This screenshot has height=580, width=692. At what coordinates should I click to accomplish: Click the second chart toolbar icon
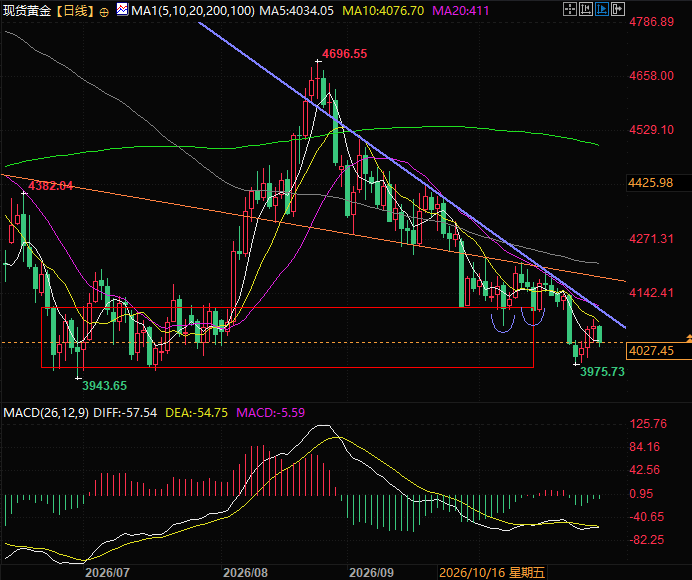click(x=586, y=9)
